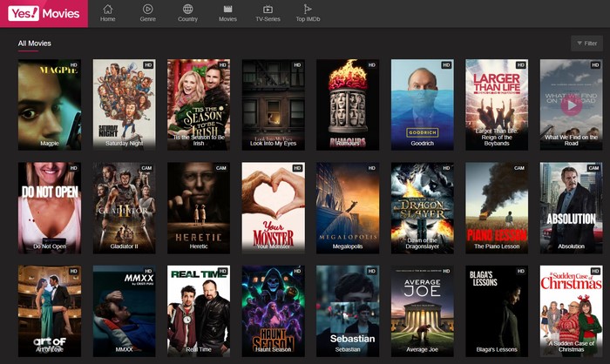Image resolution: width=610 pixels, height=364 pixels.
Task: Open A Sudden Case of Christmas poster
Action: coord(571,311)
